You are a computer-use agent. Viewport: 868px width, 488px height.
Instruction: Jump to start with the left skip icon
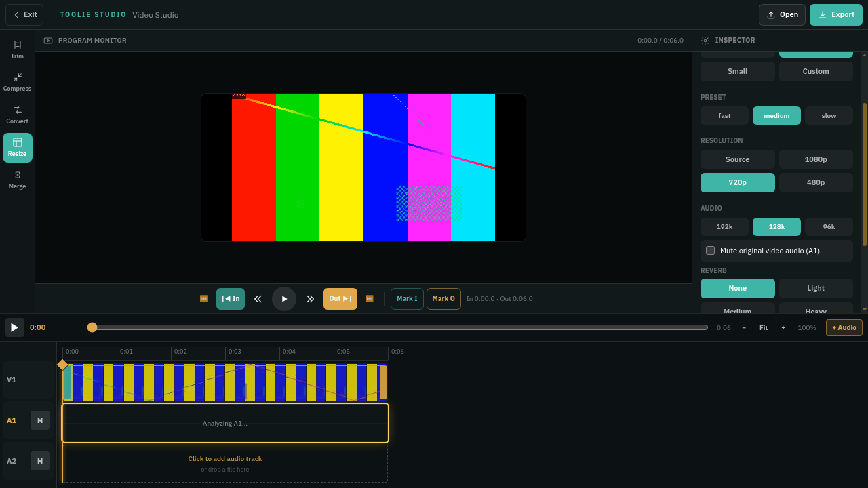tap(203, 299)
